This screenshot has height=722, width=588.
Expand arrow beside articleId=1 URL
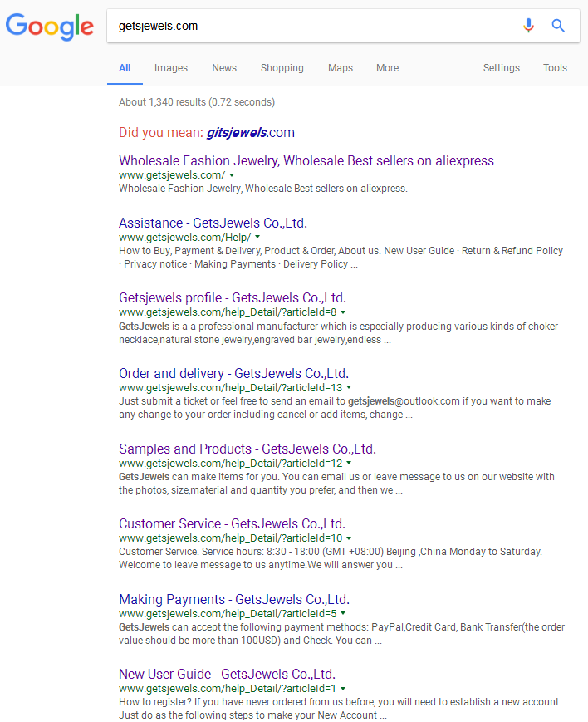344,689
